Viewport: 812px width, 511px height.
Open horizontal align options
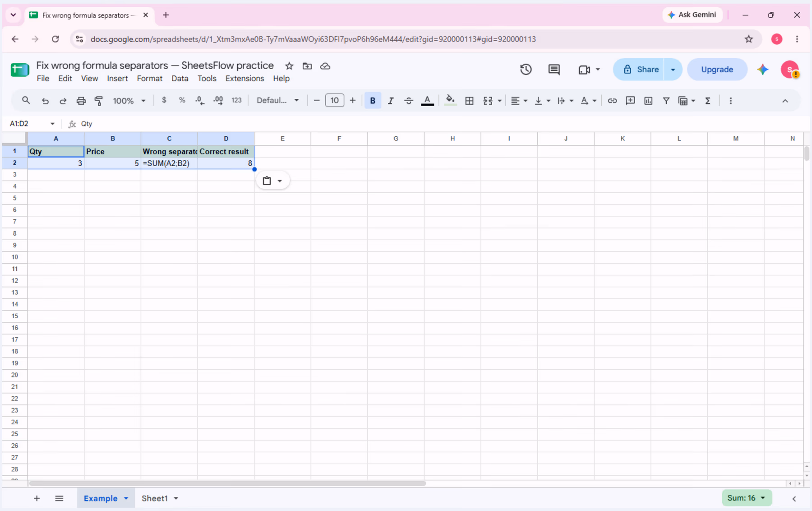point(519,101)
